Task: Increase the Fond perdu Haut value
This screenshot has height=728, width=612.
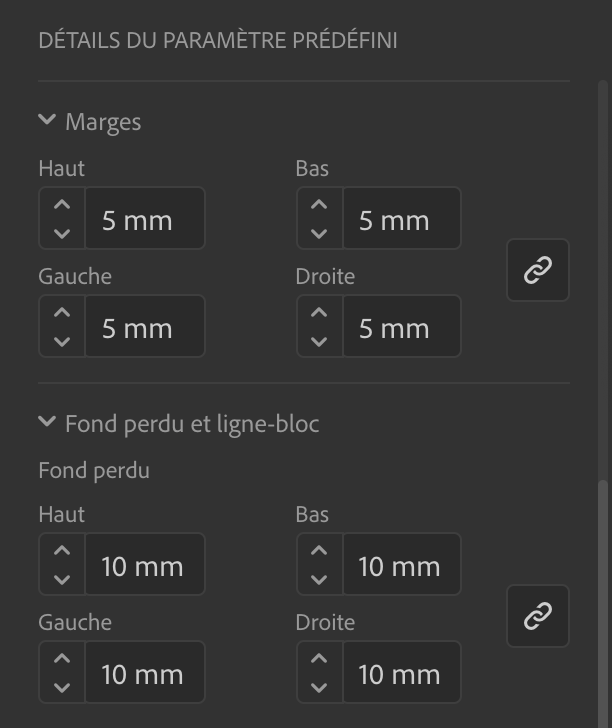Action: pyautogui.click(x=62, y=550)
